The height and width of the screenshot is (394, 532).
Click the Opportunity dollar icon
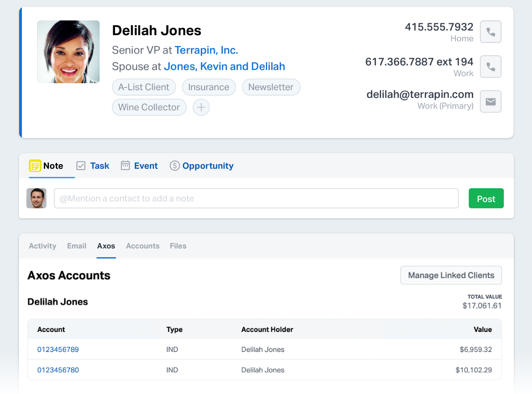click(x=174, y=166)
